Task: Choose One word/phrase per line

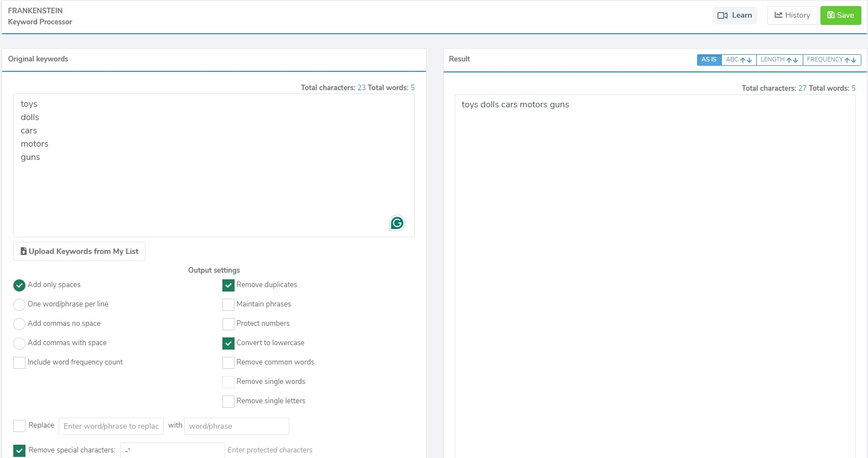Action: click(x=19, y=304)
